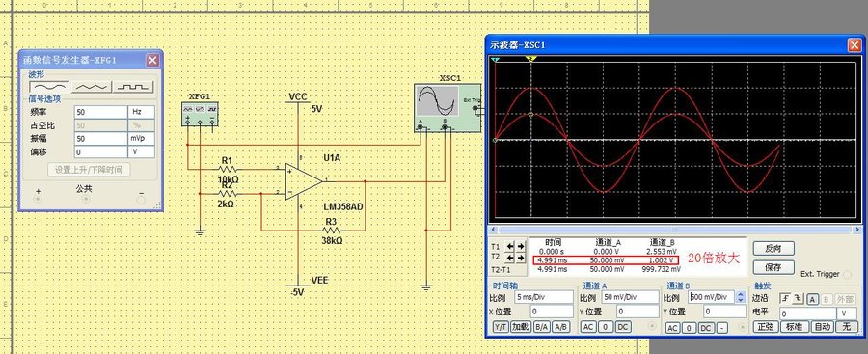Click the VEE power label
The height and width of the screenshot is (354, 868).
tap(319, 281)
